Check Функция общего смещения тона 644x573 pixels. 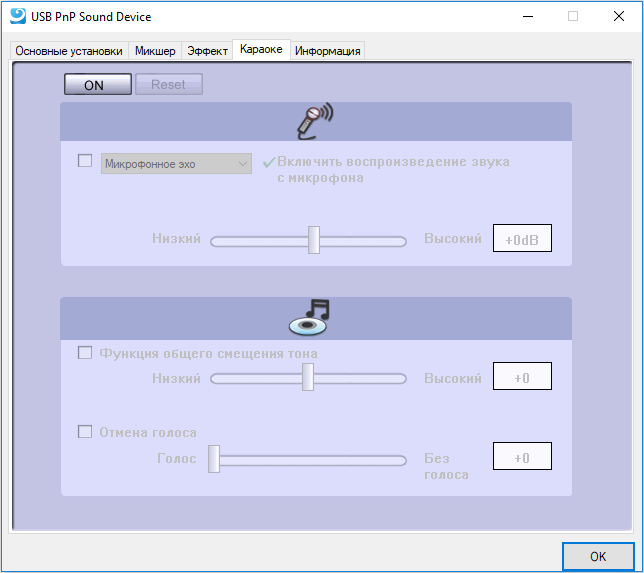pyautogui.click(x=85, y=352)
